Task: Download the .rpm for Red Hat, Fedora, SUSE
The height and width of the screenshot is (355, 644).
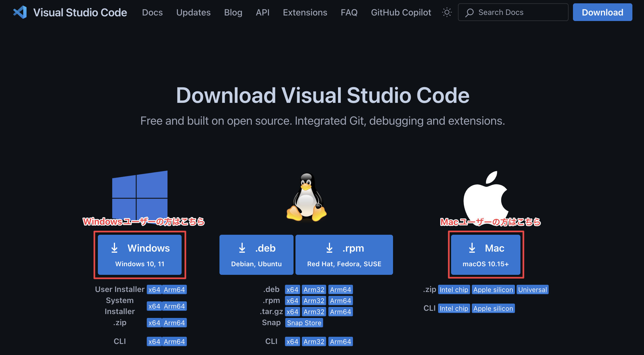Action: point(344,254)
